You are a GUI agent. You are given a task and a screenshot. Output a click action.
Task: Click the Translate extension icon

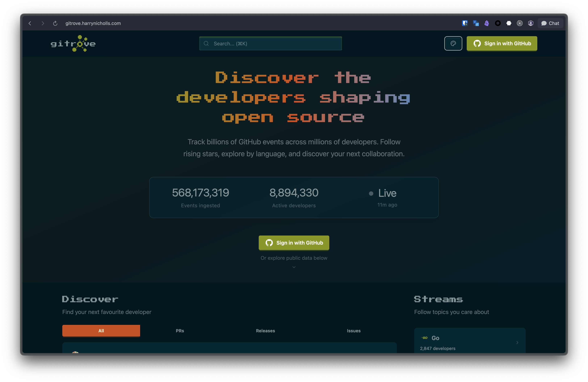pos(476,23)
